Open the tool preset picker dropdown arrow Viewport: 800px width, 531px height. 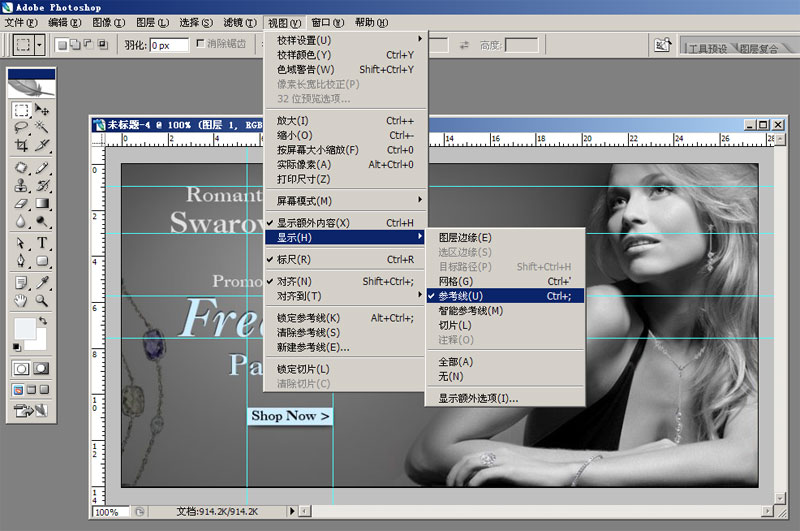(39, 45)
